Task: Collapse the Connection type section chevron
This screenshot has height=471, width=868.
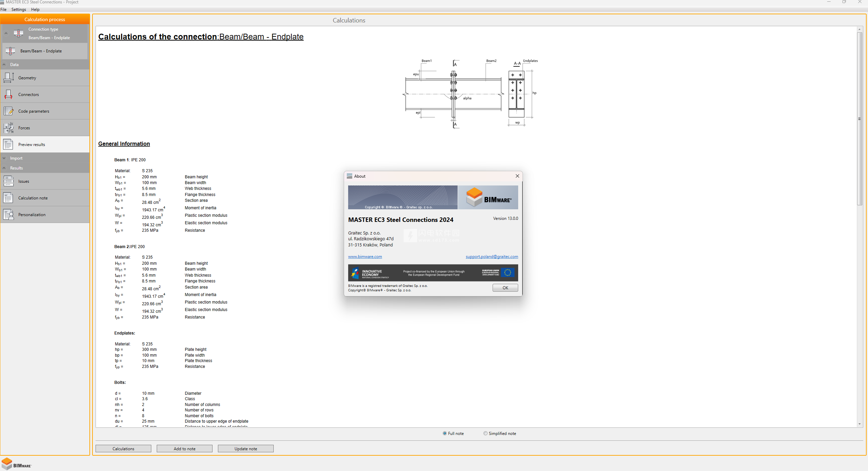Action: [6, 33]
